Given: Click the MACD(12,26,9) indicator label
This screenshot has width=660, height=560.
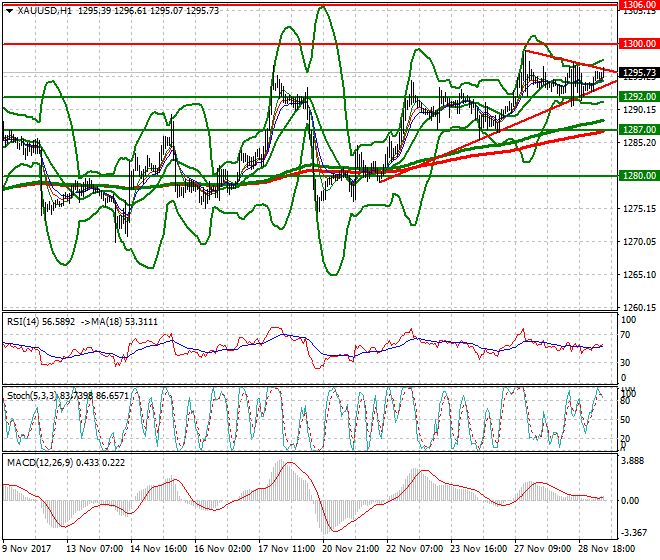Looking at the screenshot, I should click(40, 463).
